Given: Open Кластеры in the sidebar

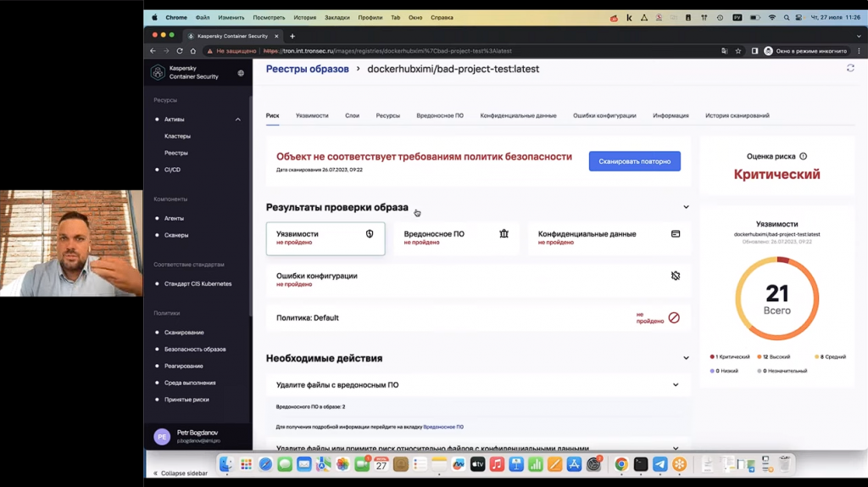Looking at the screenshot, I should 177,137.
